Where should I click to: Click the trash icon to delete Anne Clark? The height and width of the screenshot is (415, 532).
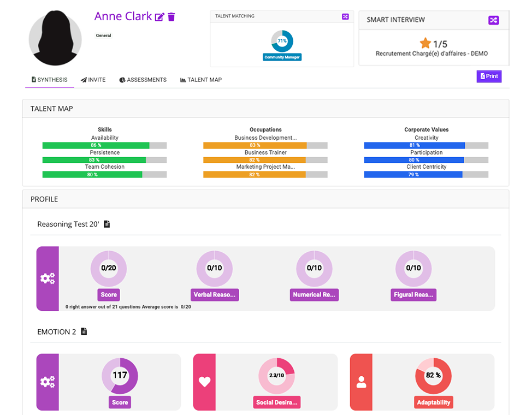pos(172,17)
